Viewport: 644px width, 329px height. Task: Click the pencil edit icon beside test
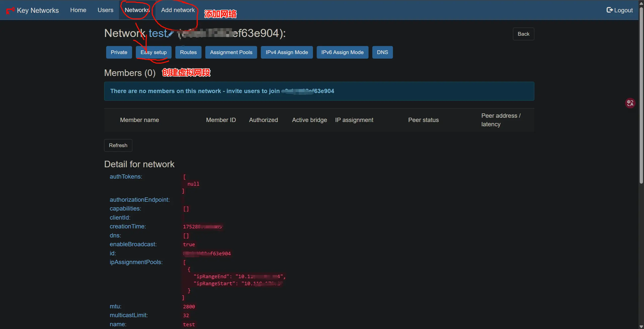171,34
